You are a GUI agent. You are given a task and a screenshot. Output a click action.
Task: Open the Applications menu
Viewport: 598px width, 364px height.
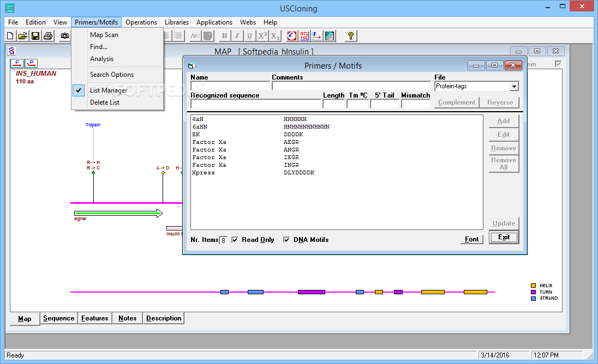(214, 22)
